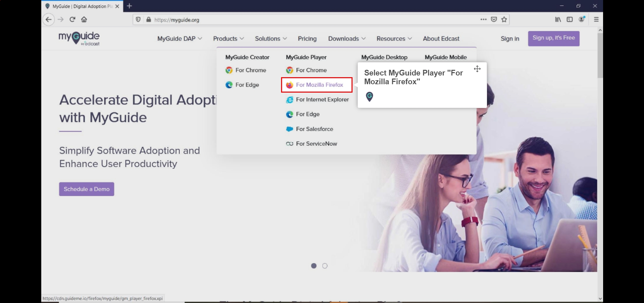Image resolution: width=644 pixels, height=303 pixels.
Task: Click the Chrome icon under MyGuide Creator
Action: click(x=229, y=70)
